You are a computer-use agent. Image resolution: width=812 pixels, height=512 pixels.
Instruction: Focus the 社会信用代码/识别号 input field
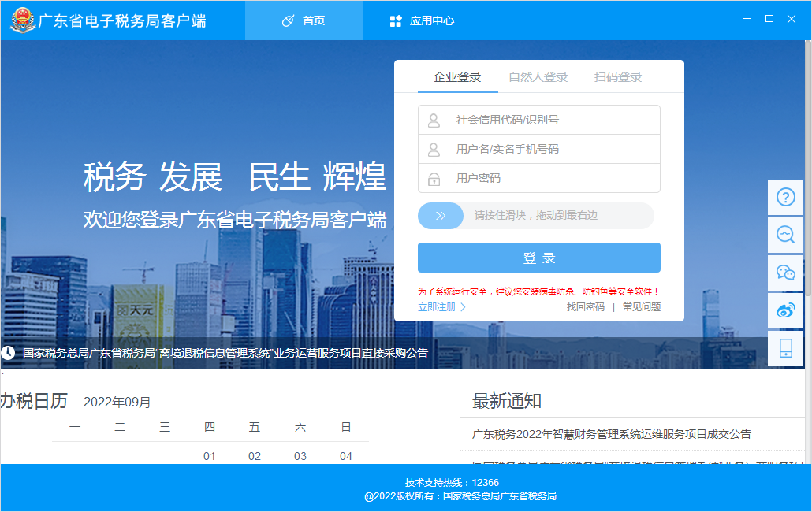539,120
